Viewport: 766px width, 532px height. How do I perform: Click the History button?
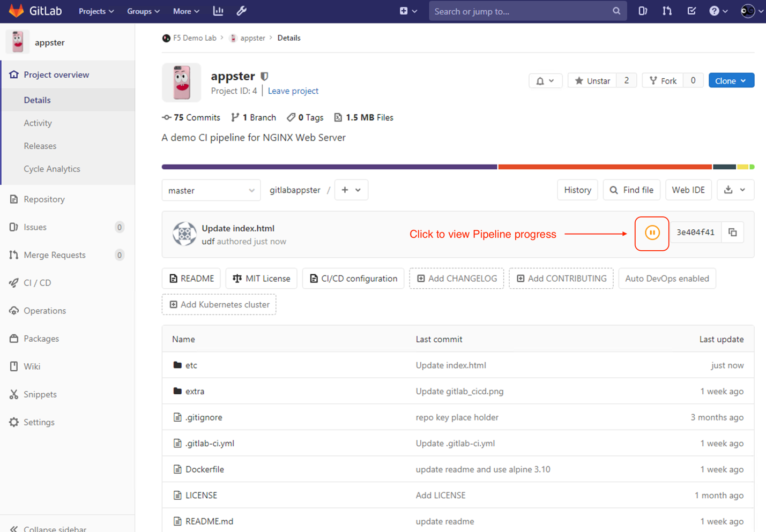[578, 190]
